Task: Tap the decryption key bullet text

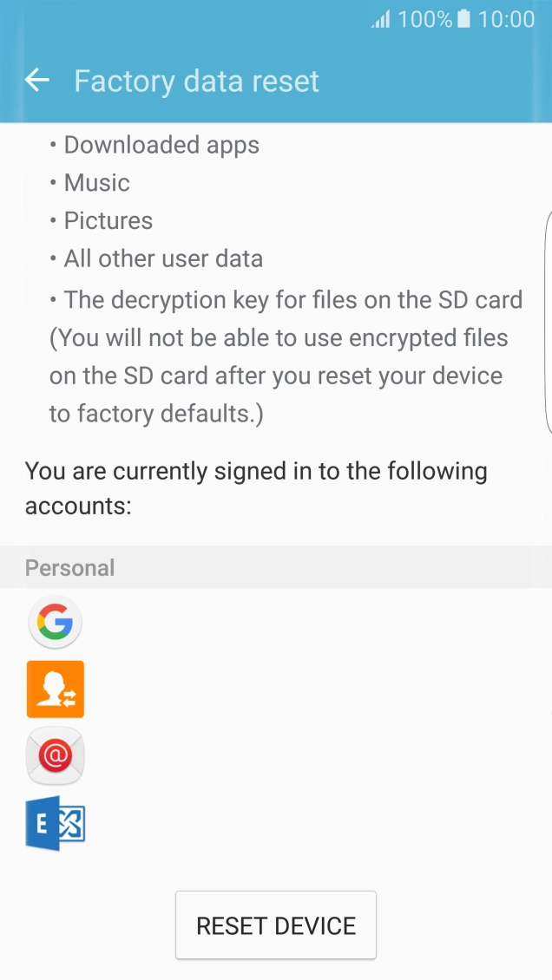Action: (292, 300)
